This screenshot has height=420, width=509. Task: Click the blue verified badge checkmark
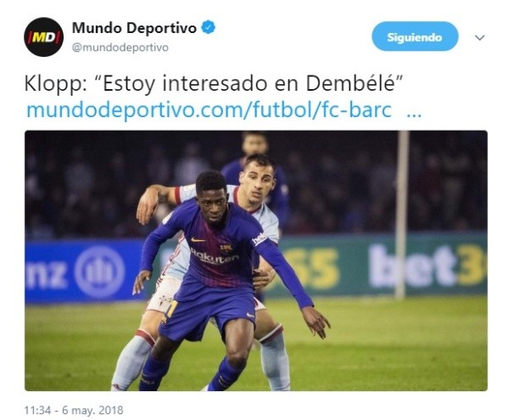pos(209,28)
